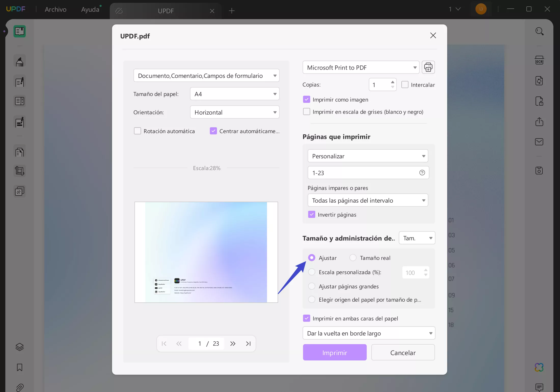Open printer properties icon next to printer list
The width and height of the screenshot is (560, 392).
click(428, 67)
